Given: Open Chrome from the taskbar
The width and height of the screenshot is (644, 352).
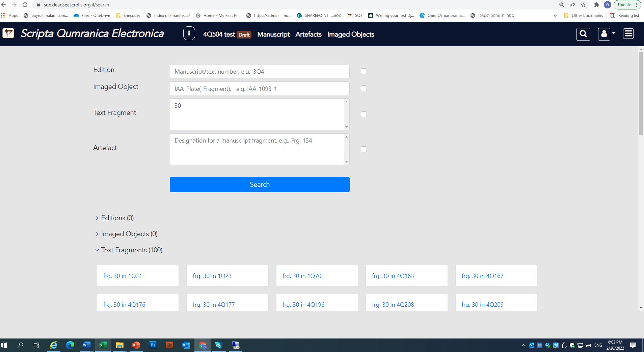Looking at the screenshot, I should [x=203, y=345].
